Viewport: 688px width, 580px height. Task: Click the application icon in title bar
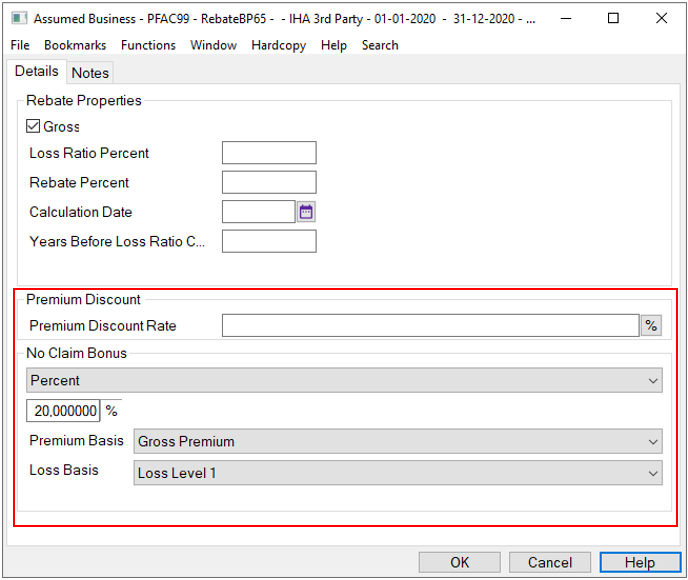[18, 18]
